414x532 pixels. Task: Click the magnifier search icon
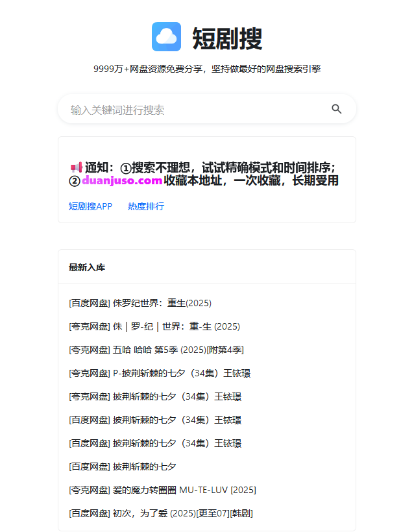coord(336,109)
